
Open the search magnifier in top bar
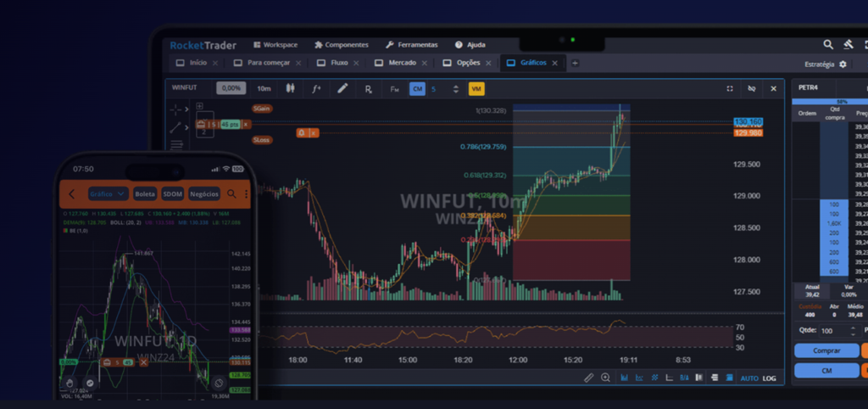828,44
